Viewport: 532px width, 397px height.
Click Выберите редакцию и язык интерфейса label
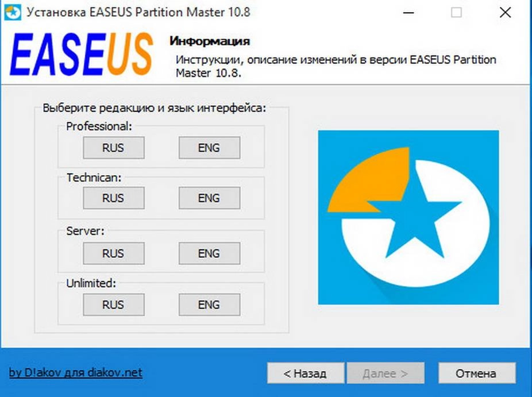pyautogui.click(x=155, y=108)
